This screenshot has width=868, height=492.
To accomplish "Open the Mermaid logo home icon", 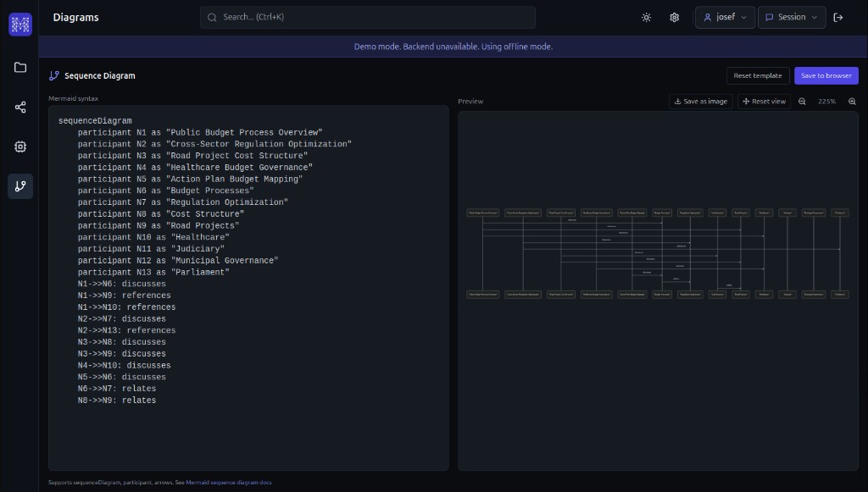I will (x=19, y=24).
